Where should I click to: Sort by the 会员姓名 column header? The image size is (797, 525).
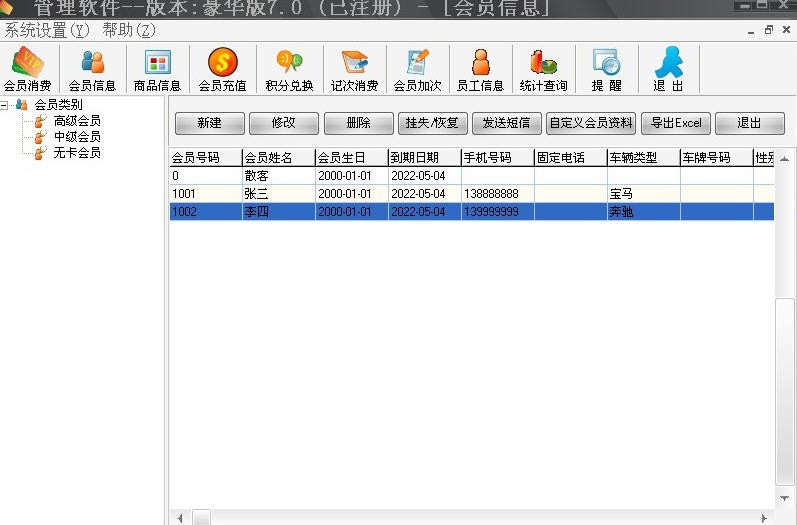[279, 158]
